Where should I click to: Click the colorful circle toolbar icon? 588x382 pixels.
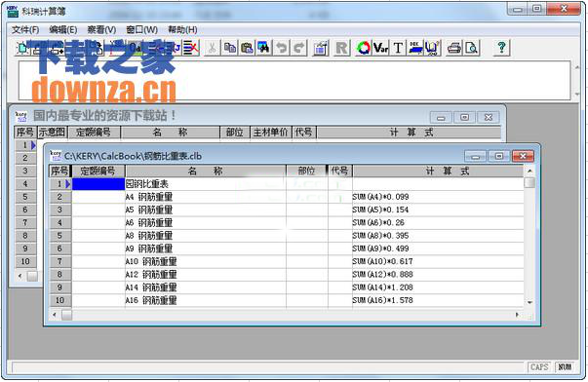point(363,48)
